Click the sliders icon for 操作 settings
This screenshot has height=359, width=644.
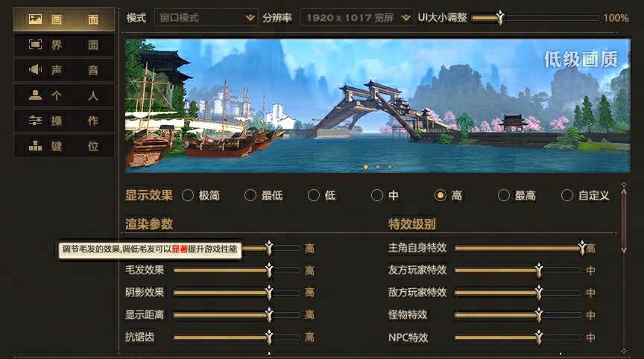click(35, 121)
